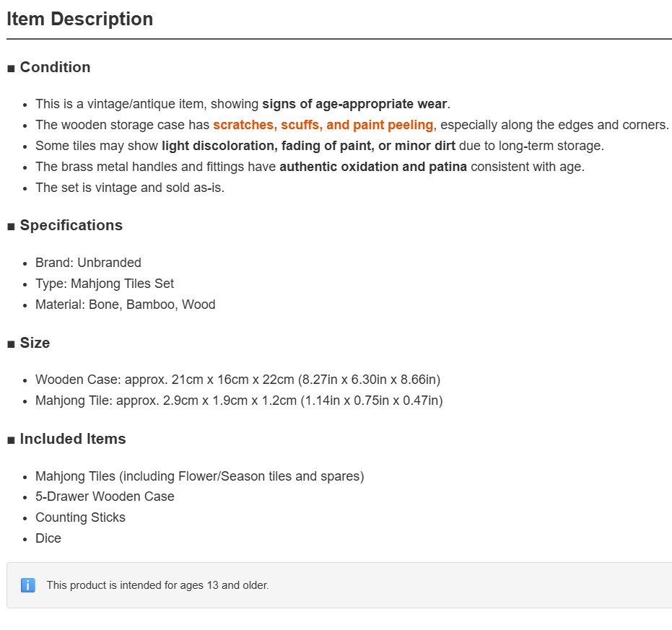Click the Condition section heading
Screen dimensions: 672x630
(55, 67)
